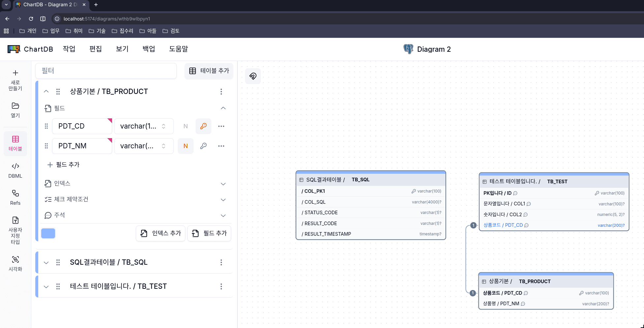Open the 업무 bookmark folder

pyautogui.click(x=51, y=31)
